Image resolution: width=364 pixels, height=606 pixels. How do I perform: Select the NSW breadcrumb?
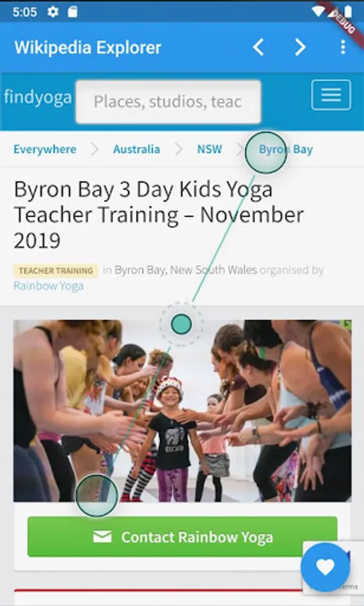(x=210, y=149)
